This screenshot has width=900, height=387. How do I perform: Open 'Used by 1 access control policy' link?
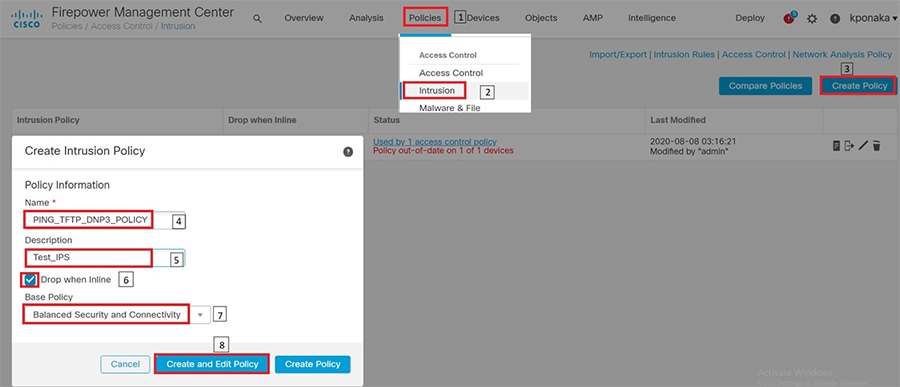tap(435, 141)
